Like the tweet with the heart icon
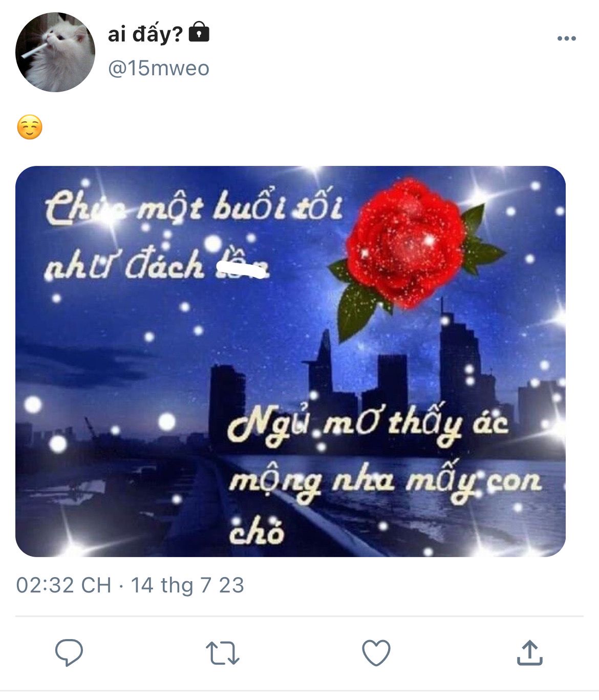The image size is (599, 700). pyautogui.click(x=376, y=653)
